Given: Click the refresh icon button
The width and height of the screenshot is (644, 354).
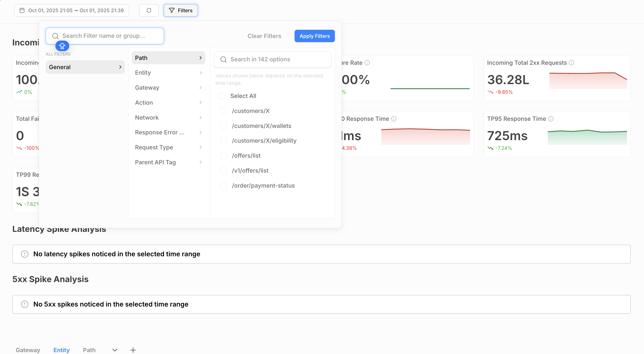Looking at the screenshot, I should (149, 10).
